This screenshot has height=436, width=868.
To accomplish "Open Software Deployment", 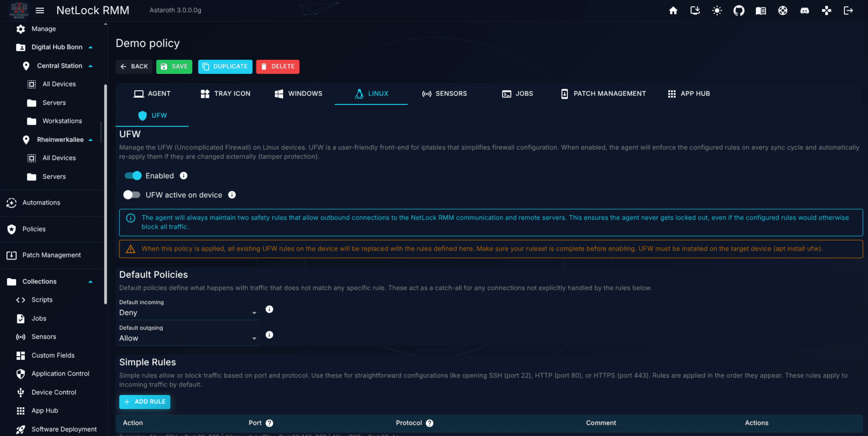I will pos(64,429).
